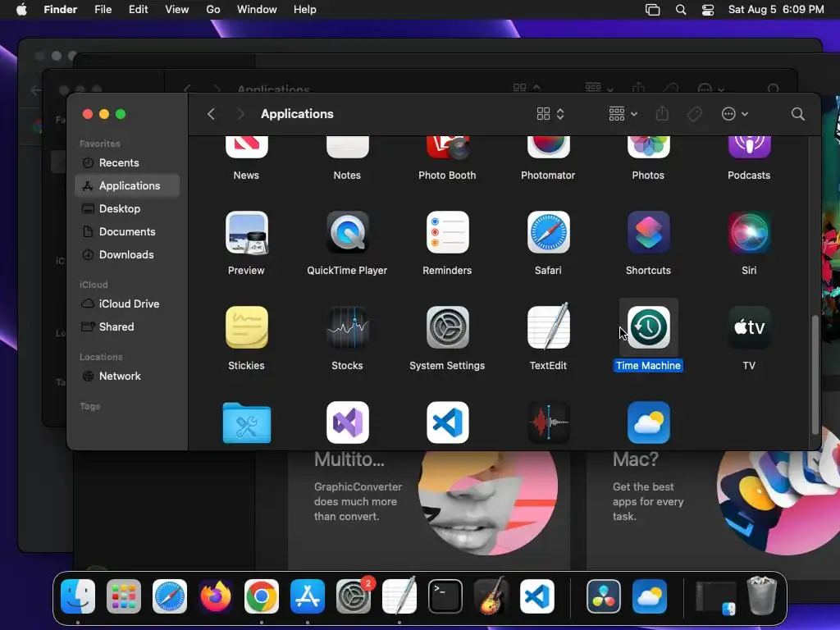Select the QuickTime Player icon

pyautogui.click(x=347, y=232)
